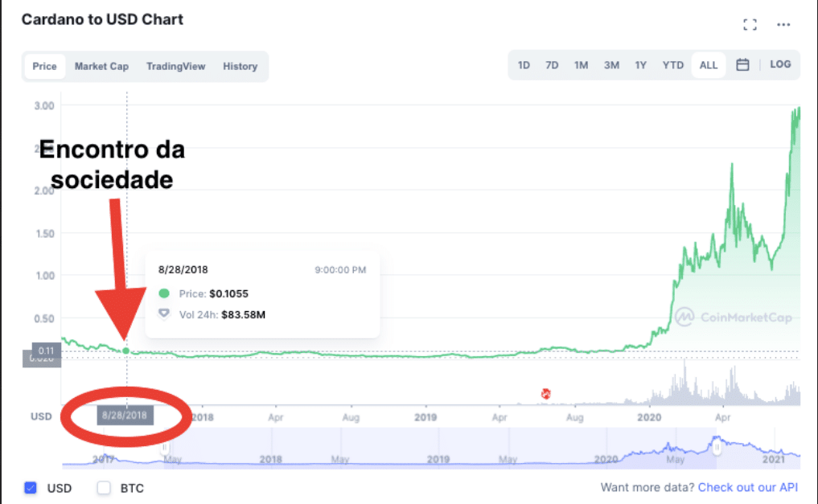The height and width of the screenshot is (504, 818).
Task: Click the red news event marker
Action: point(545,394)
